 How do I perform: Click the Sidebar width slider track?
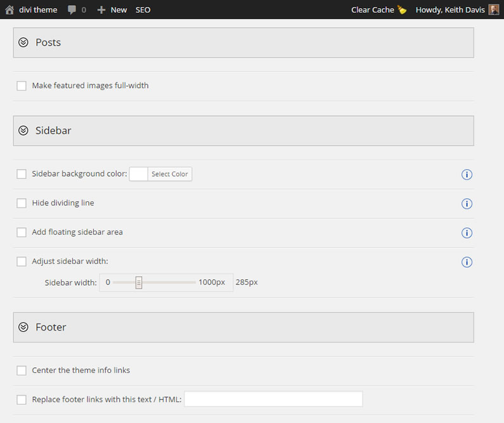pos(154,282)
